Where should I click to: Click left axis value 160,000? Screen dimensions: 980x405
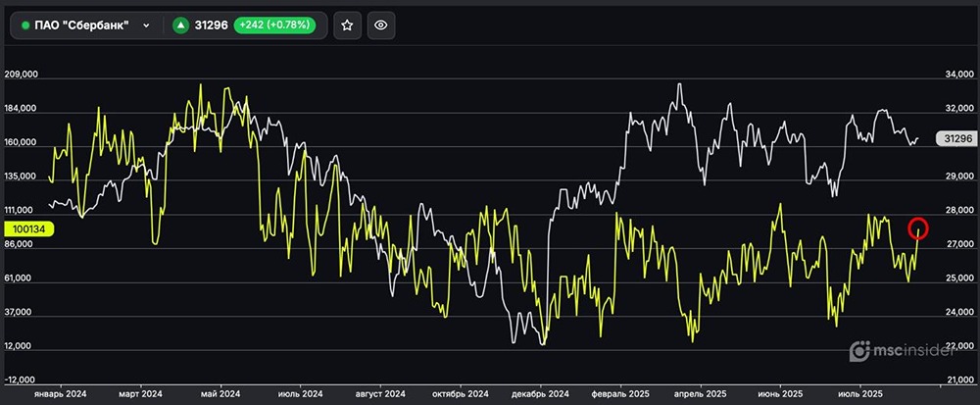click(x=22, y=142)
